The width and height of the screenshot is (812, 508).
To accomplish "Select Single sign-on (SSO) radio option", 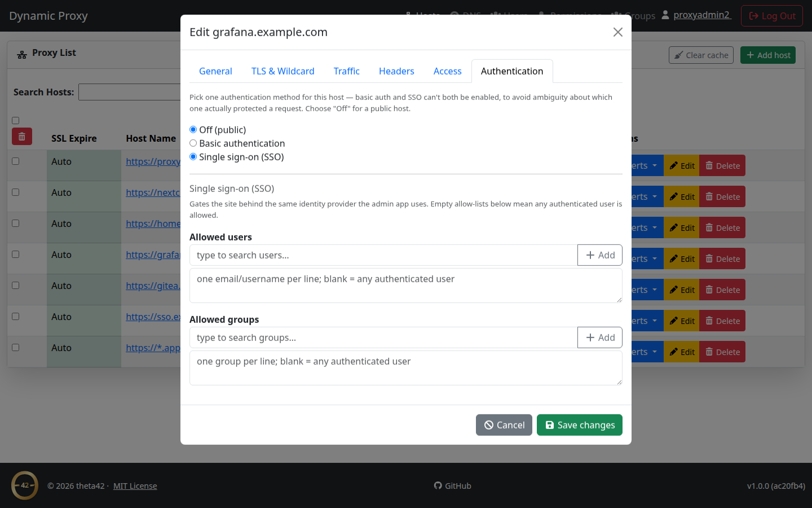I will (x=193, y=156).
